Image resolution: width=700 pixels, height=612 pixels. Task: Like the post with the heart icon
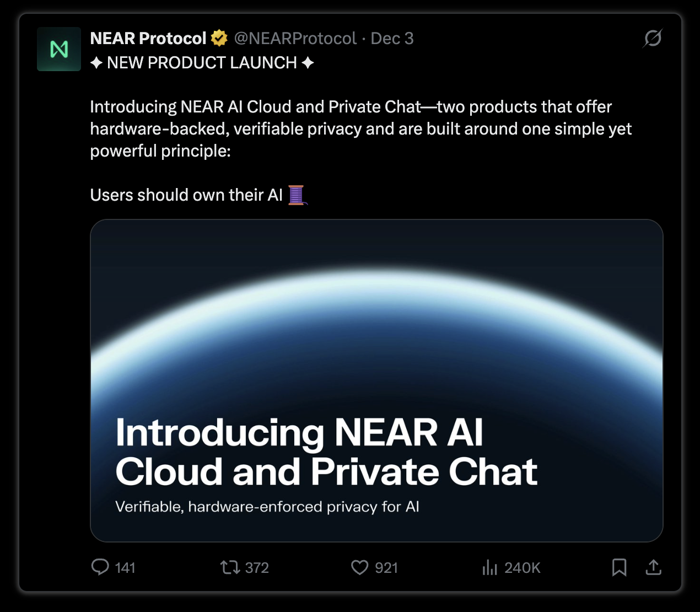(359, 567)
